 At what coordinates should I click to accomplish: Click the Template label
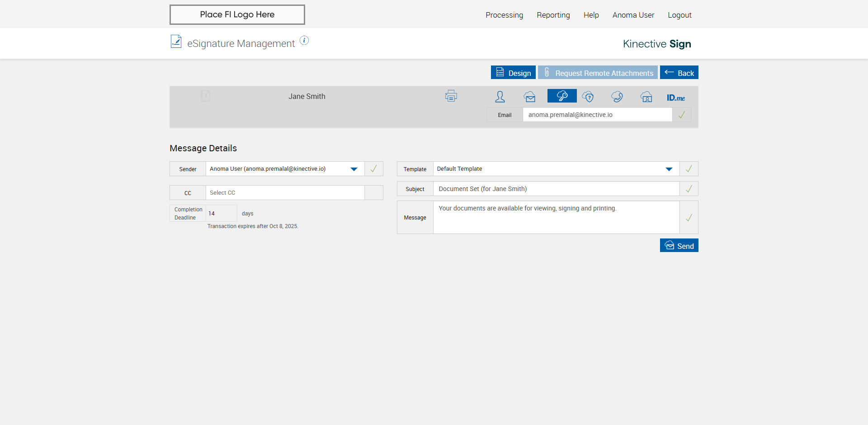415,169
